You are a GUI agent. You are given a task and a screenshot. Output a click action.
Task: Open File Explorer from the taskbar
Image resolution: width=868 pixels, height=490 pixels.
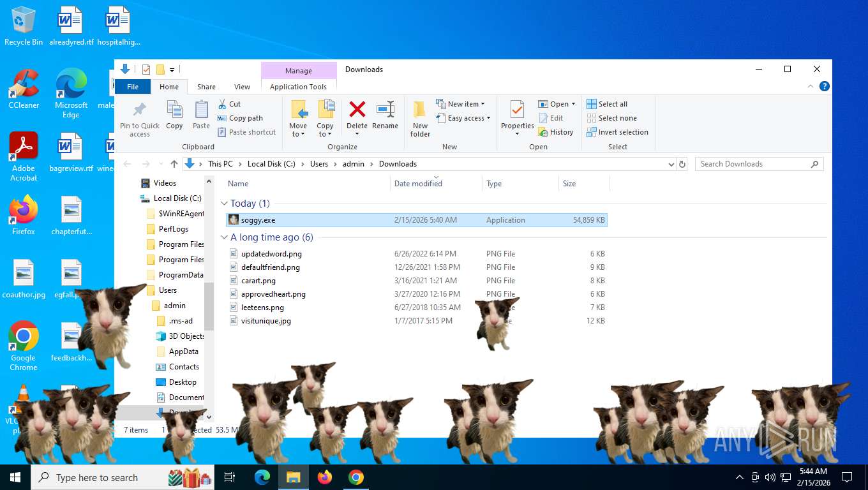(293, 477)
